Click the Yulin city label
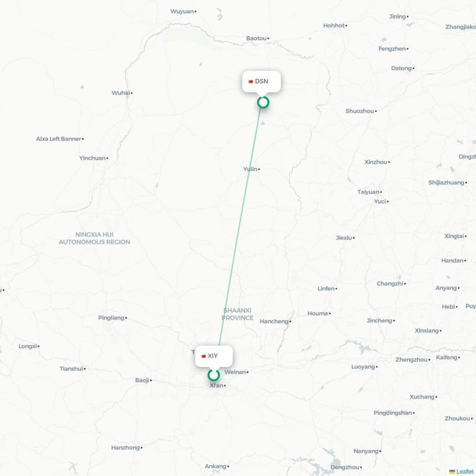 point(250,169)
